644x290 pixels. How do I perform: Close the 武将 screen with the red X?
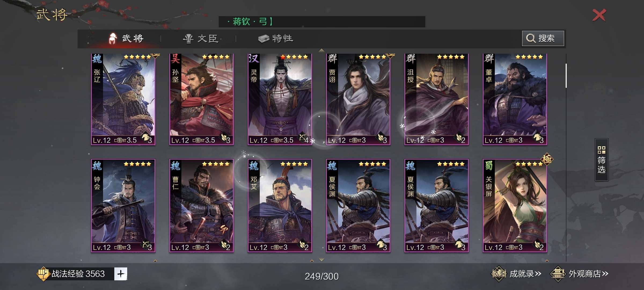599,15
